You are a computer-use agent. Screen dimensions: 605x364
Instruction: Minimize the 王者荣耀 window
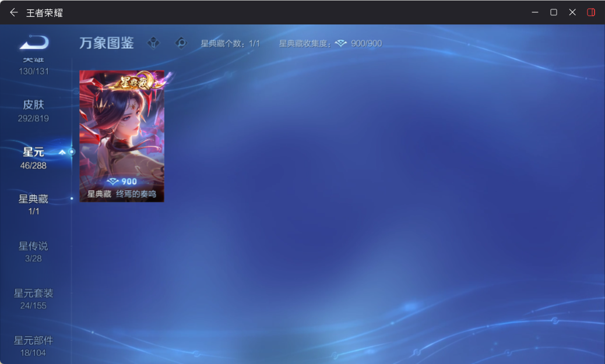pyautogui.click(x=535, y=12)
